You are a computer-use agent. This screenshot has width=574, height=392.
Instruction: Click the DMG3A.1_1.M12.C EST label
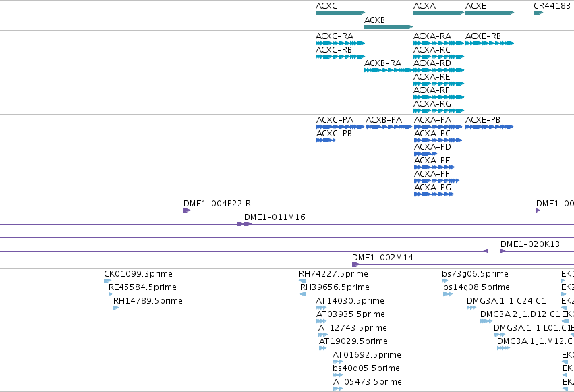534,341
